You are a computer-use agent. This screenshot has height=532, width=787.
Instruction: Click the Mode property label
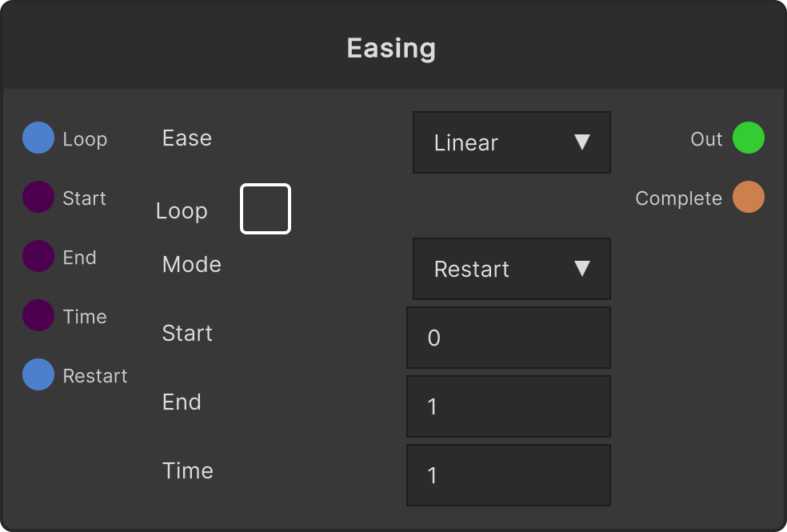point(192,265)
